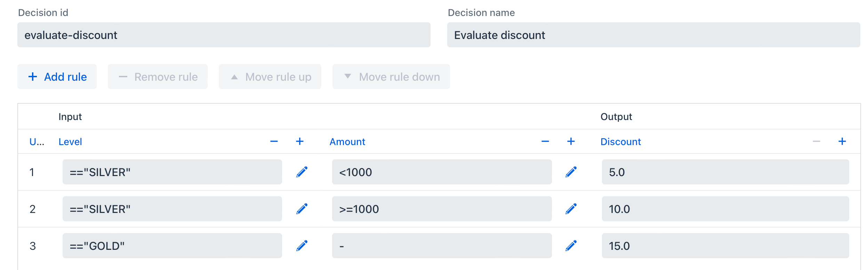Click the Move rule up button

(270, 77)
